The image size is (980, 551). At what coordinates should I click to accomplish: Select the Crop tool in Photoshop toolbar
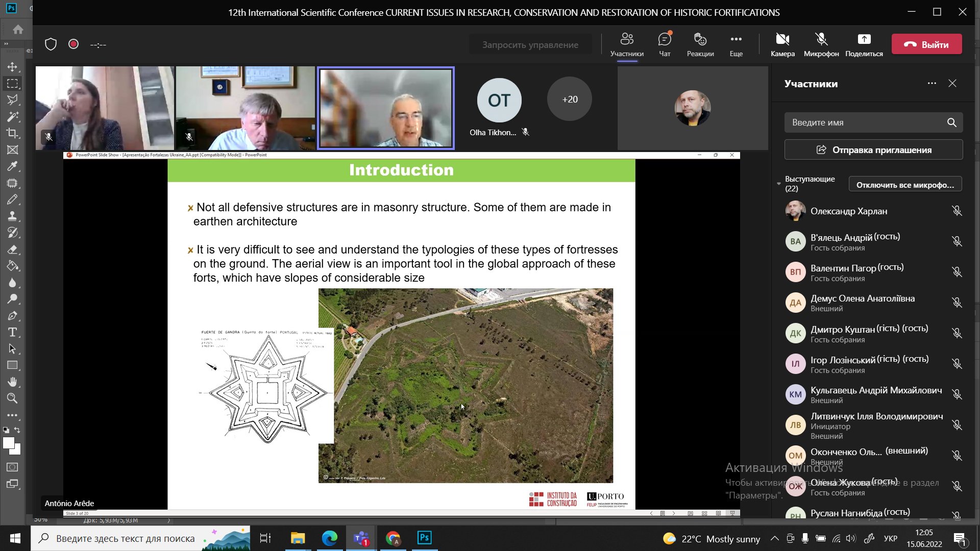12,133
